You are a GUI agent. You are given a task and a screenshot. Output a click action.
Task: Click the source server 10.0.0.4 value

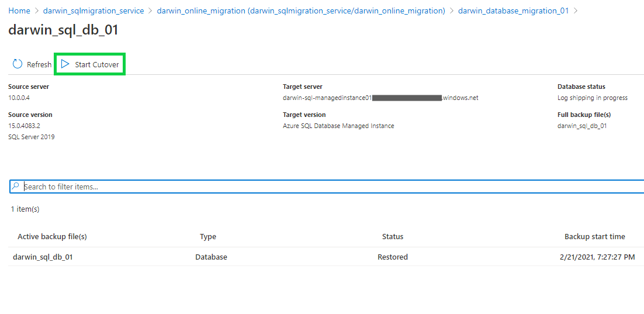click(19, 98)
